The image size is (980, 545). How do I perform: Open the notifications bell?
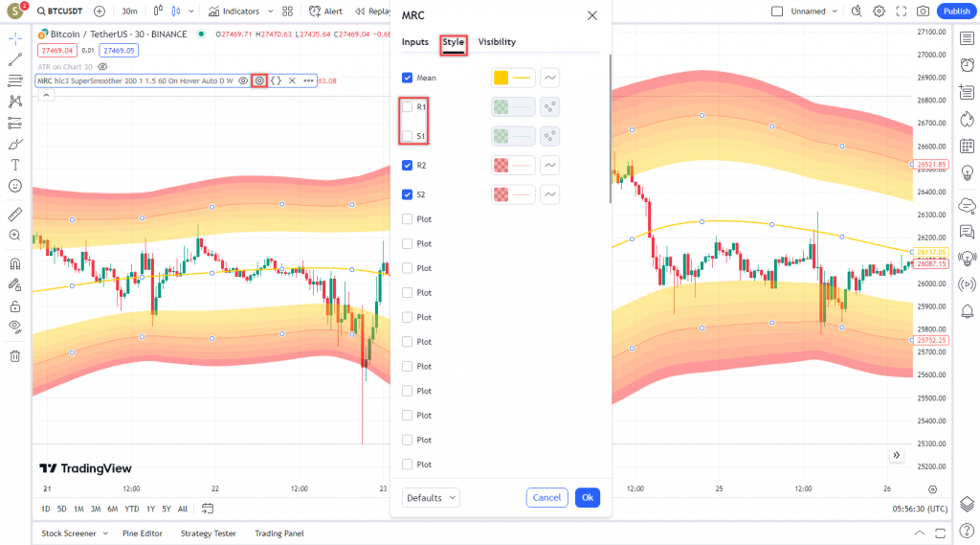coord(967,311)
